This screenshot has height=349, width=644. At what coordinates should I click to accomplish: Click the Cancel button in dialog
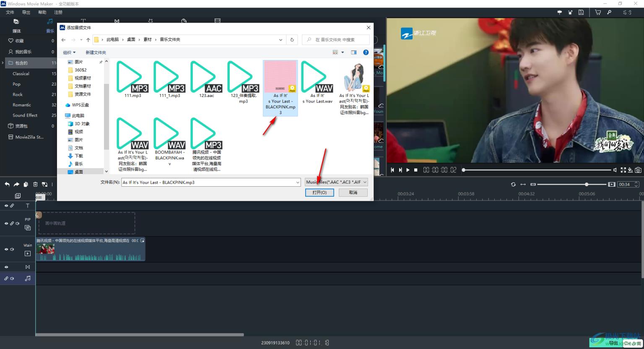point(353,193)
